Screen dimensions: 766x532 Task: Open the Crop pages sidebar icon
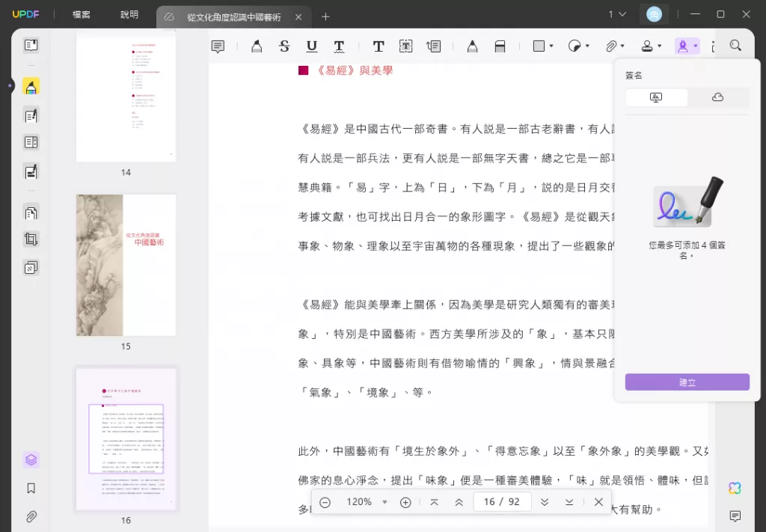31,239
